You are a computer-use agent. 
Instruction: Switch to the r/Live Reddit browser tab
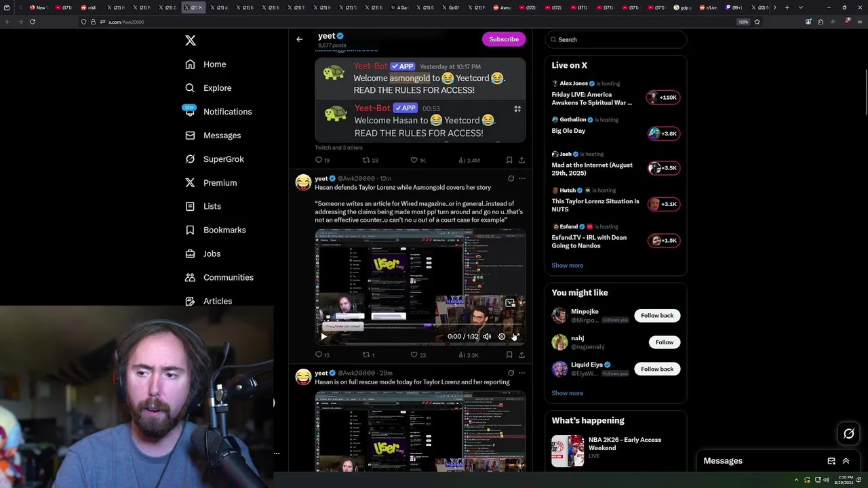coord(707,7)
